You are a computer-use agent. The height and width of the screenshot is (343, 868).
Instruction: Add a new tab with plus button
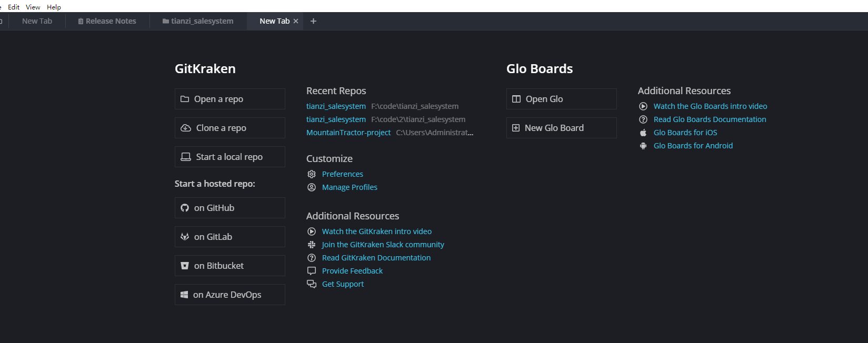(x=313, y=21)
